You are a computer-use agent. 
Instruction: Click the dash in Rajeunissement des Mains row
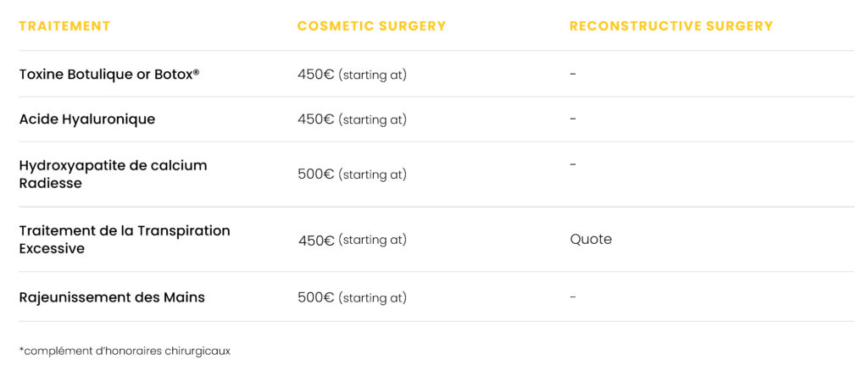pos(573,297)
